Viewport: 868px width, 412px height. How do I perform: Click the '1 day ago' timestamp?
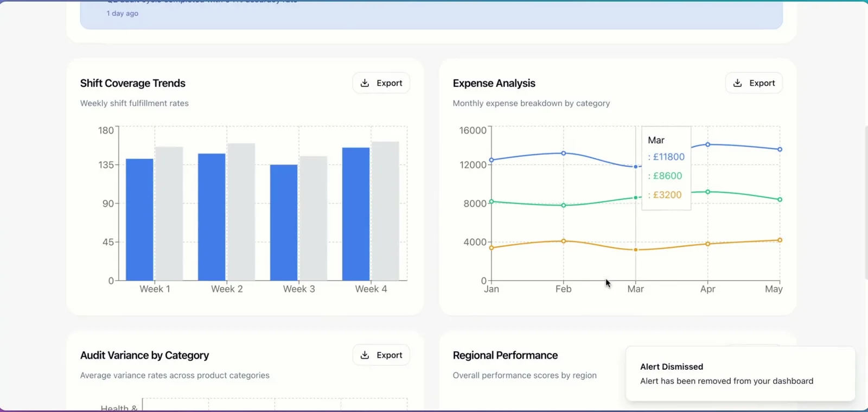pyautogui.click(x=123, y=13)
